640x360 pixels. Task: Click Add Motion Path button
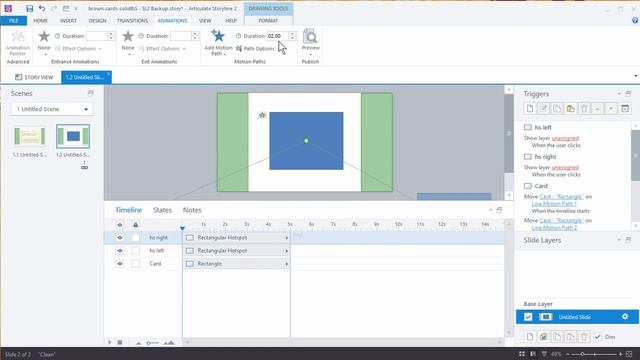218,42
